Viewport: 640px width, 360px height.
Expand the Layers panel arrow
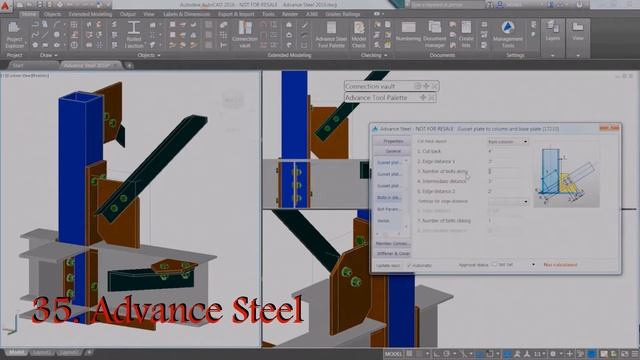point(553,55)
